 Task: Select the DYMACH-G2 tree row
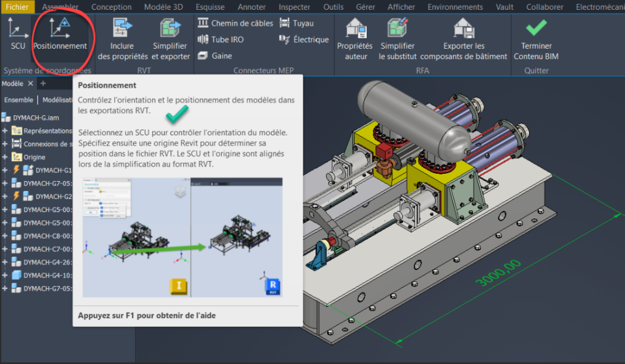click(42, 196)
